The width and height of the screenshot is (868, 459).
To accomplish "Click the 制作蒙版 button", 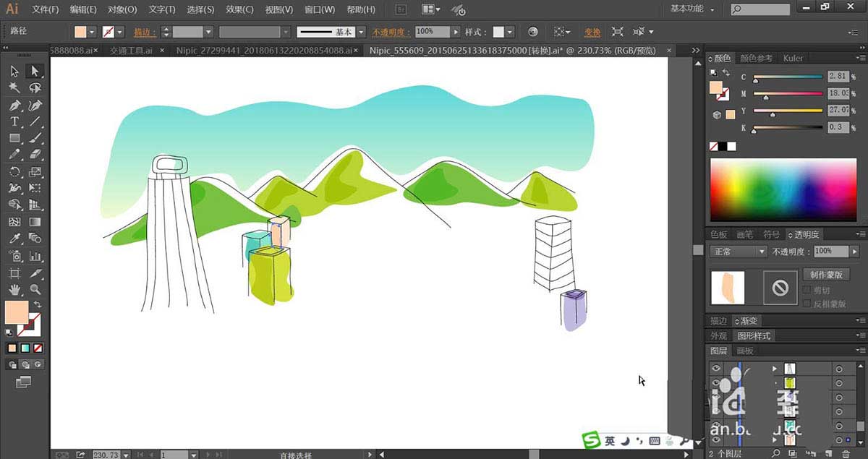I will click(825, 275).
